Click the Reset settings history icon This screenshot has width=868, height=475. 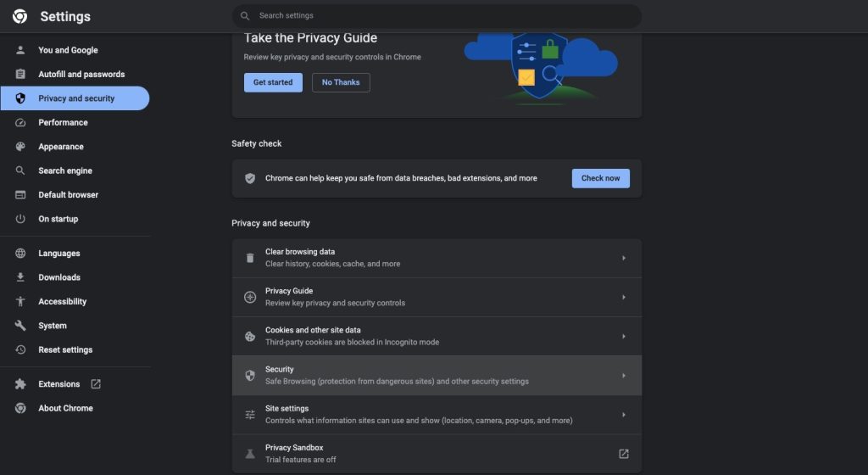20,349
